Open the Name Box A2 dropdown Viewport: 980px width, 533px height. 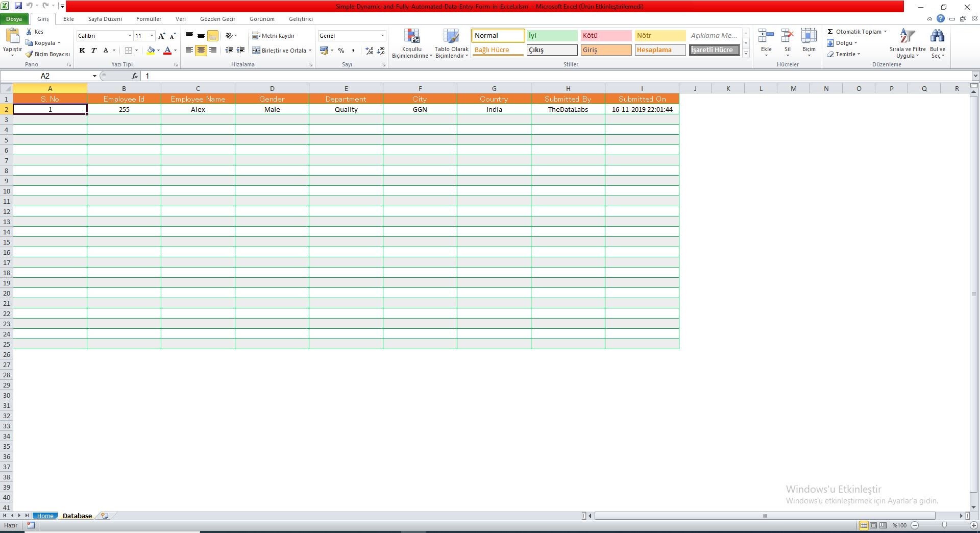click(x=94, y=76)
